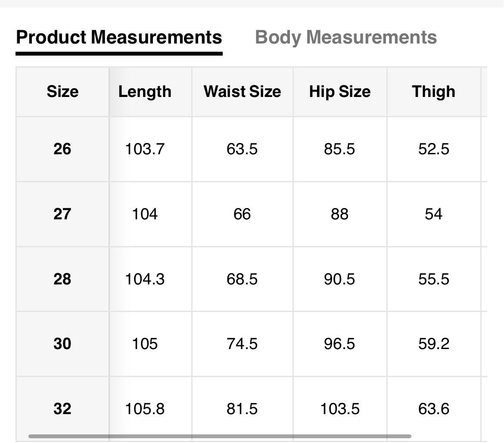Select the size 32 row label
This screenshot has width=504, height=443.
click(x=62, y=409)
